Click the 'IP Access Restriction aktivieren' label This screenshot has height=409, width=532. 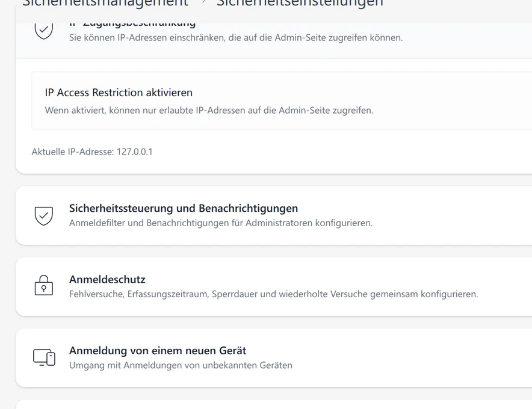pos(119,93)
